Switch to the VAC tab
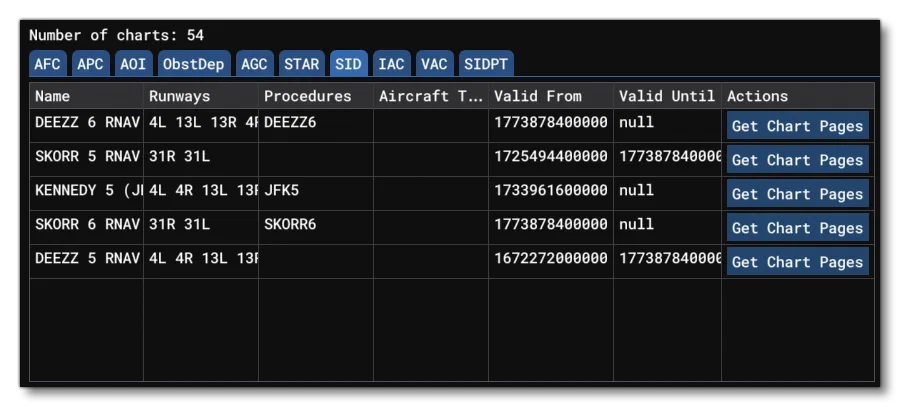900x407 pixels. [x=435, y=64]
